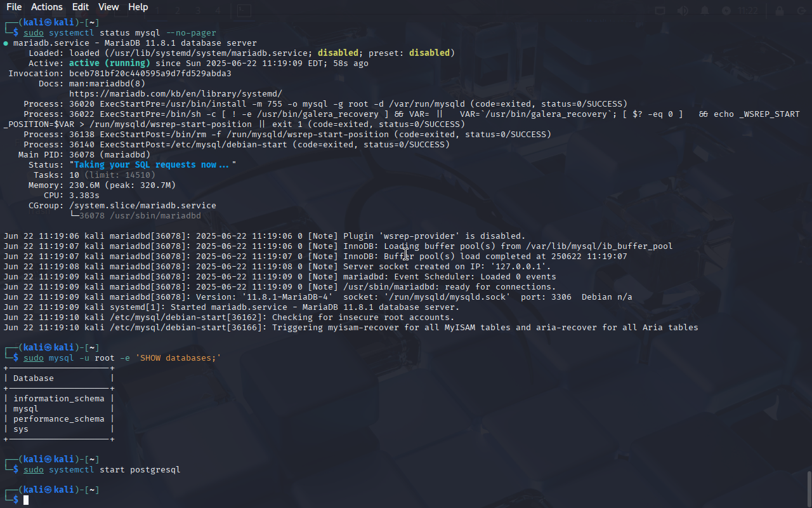Image resolution: width=812 pixels, height=508 pixels.
Task: Click the 'Main PID: 36078 (mariadbd)' line
Action: (x=84, y=155)
